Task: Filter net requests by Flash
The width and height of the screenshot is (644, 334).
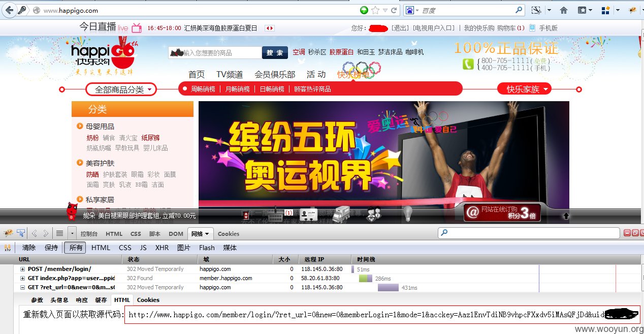Action: (207, 248)
